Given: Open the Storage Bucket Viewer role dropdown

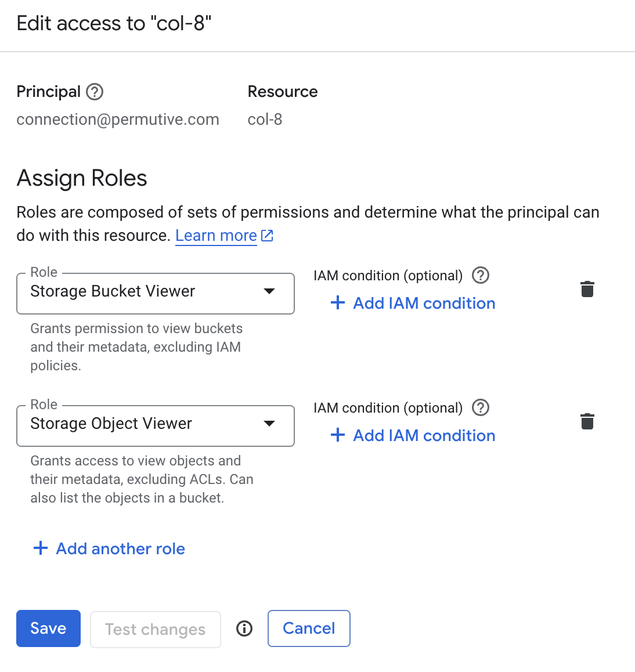Looking at the screenshot, I should 155,294.
